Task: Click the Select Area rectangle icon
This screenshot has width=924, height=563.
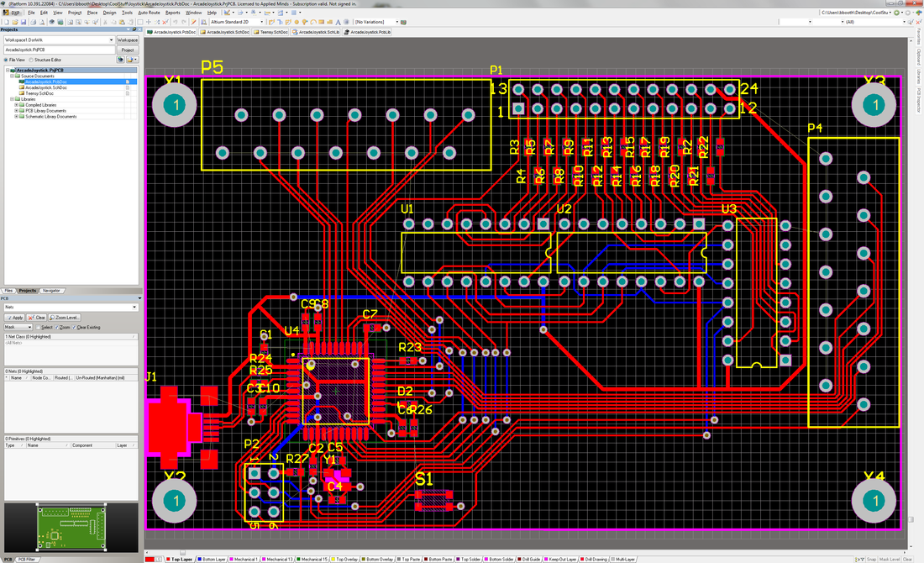Action: coord(140,22)
